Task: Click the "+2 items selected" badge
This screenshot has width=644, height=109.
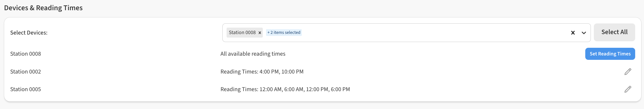Action: 284,32
